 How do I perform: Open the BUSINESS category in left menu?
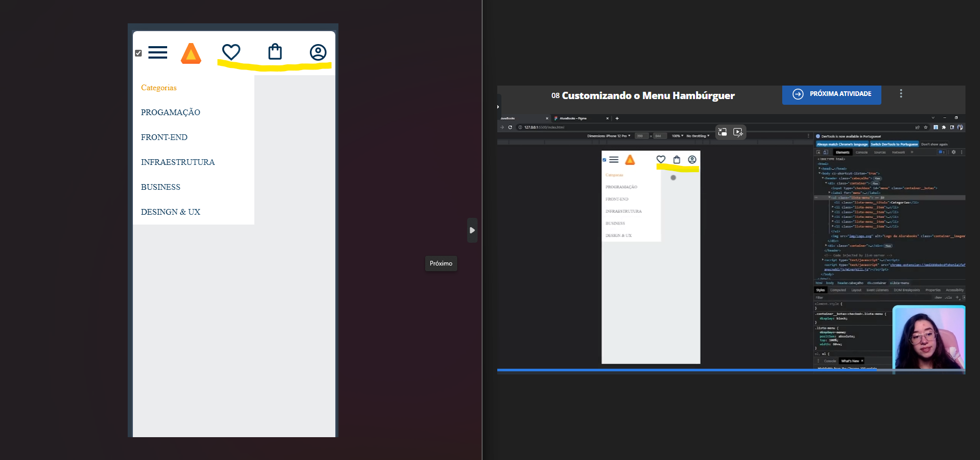point(161,187)
